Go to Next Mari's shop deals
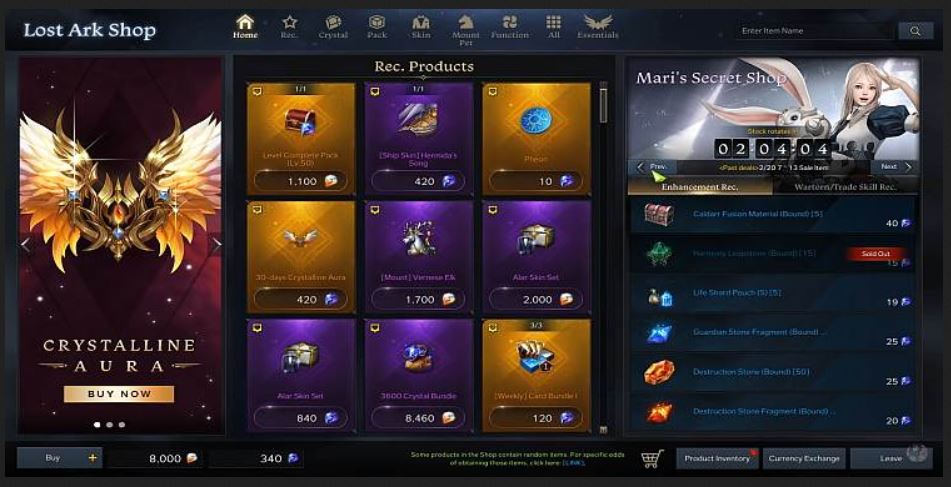Image resolution: width=951 pixels, height=487 pixels. [x=894, y=167]
